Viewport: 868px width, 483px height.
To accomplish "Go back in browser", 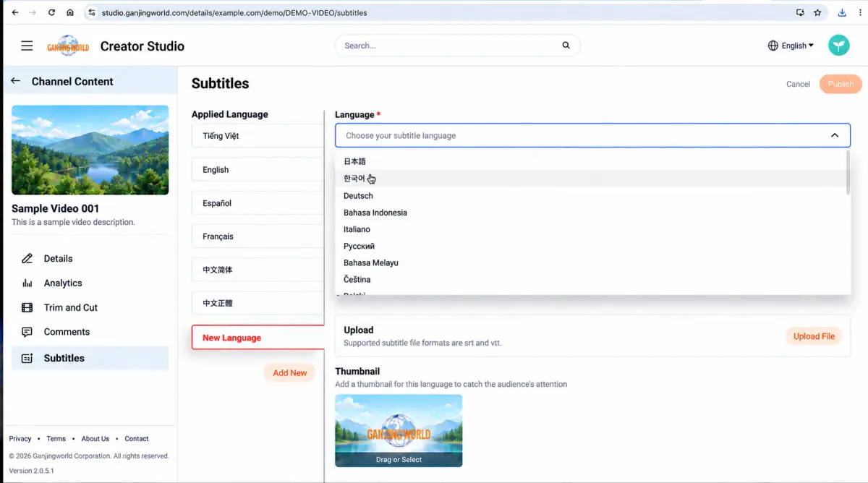I will coord(15,12).
